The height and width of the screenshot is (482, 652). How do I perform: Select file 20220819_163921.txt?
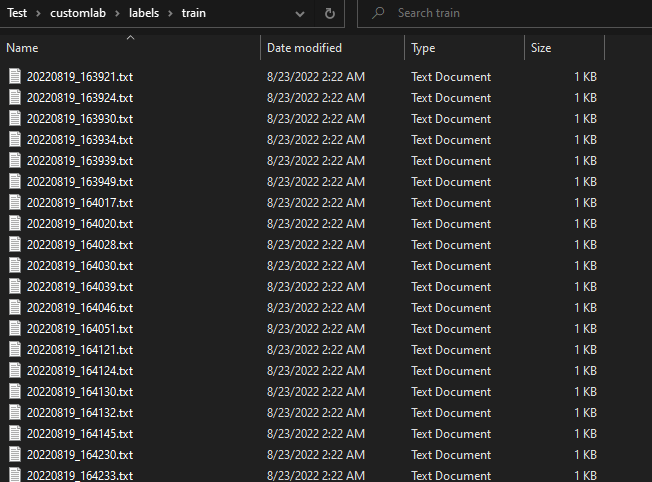click(80, 77)
